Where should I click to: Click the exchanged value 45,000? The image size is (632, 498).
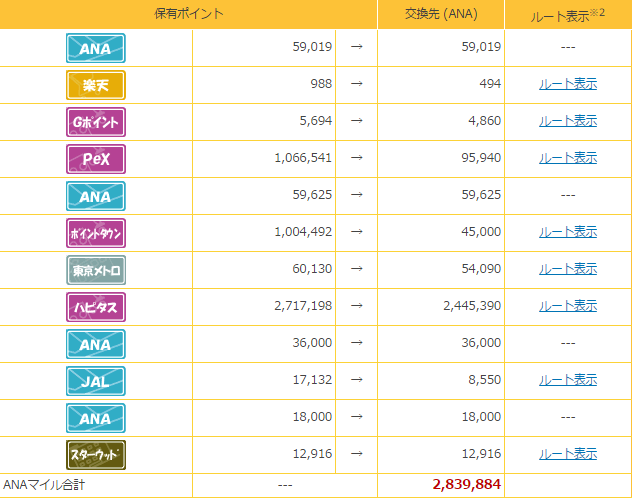481,232
